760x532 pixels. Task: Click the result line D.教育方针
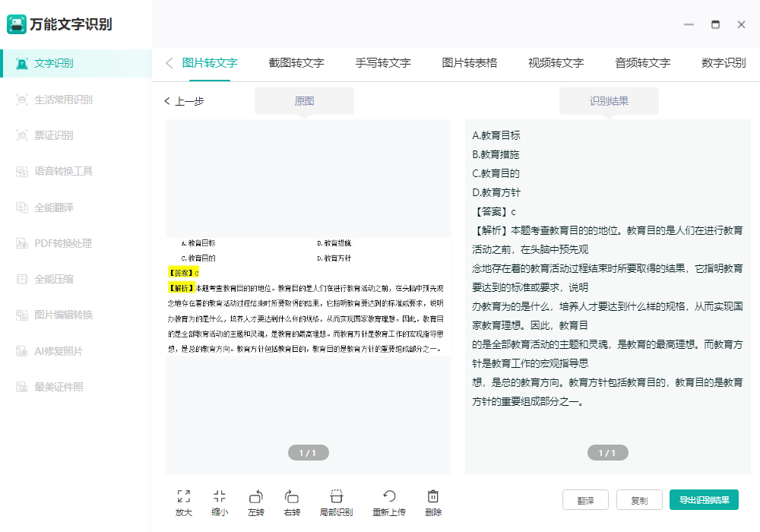496,193
